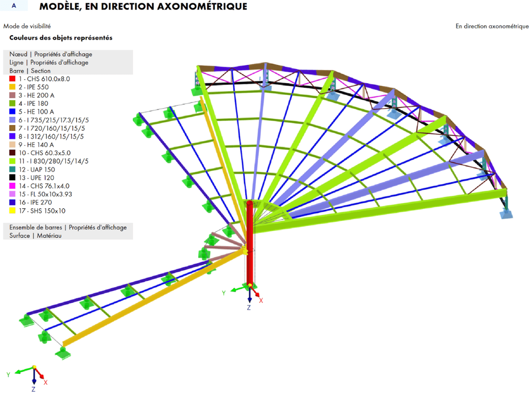Image resolution: width=532 pixels, height=403 pixels.
Task: Select the 'Ligne | Propriétés d'affichage' row
Action: tap(49, 63)
